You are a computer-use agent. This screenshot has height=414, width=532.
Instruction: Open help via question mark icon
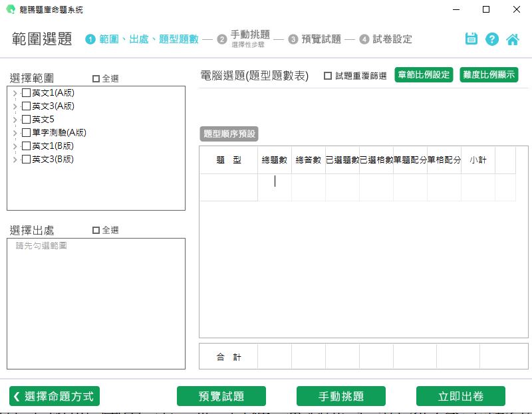[x=492, y=39]
